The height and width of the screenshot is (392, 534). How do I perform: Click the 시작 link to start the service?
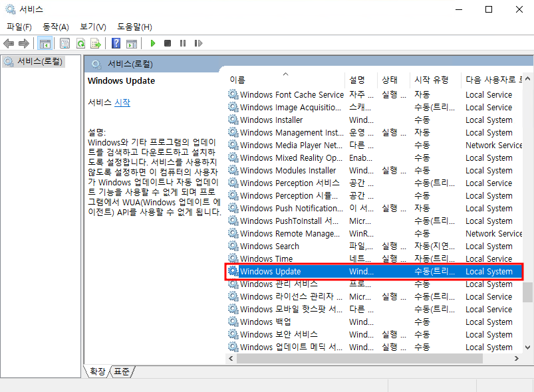122,102
